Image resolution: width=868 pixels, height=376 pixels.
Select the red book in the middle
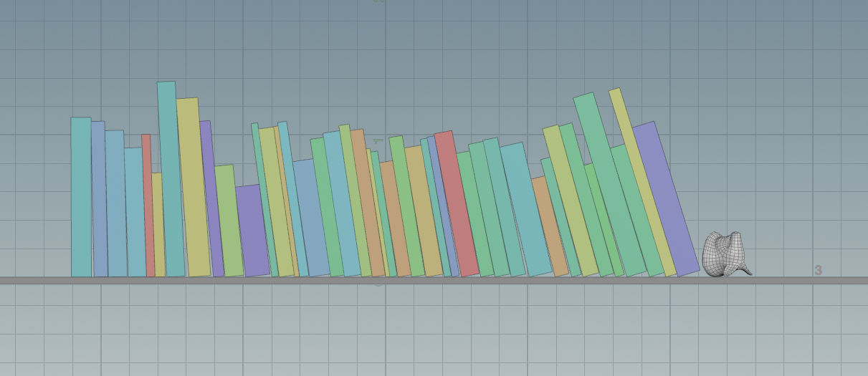[x=455, y=204]
